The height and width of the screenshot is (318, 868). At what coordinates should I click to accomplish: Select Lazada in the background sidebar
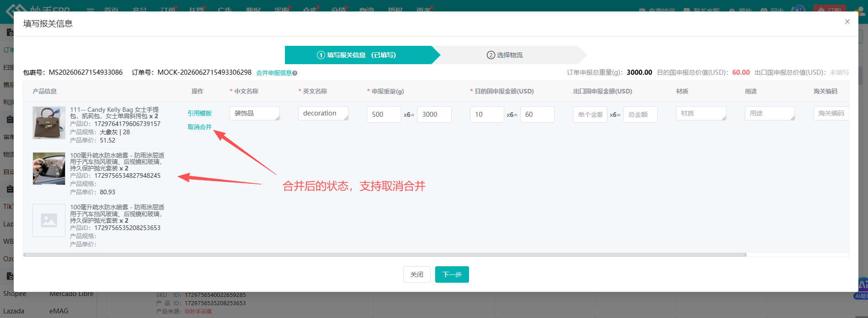(14, 311)
